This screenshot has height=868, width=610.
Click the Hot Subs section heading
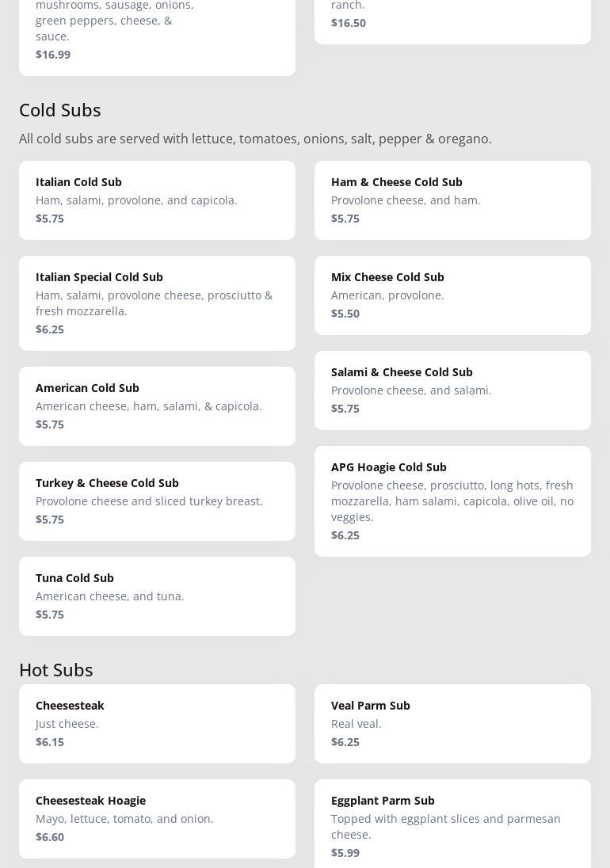pos(56,670)
